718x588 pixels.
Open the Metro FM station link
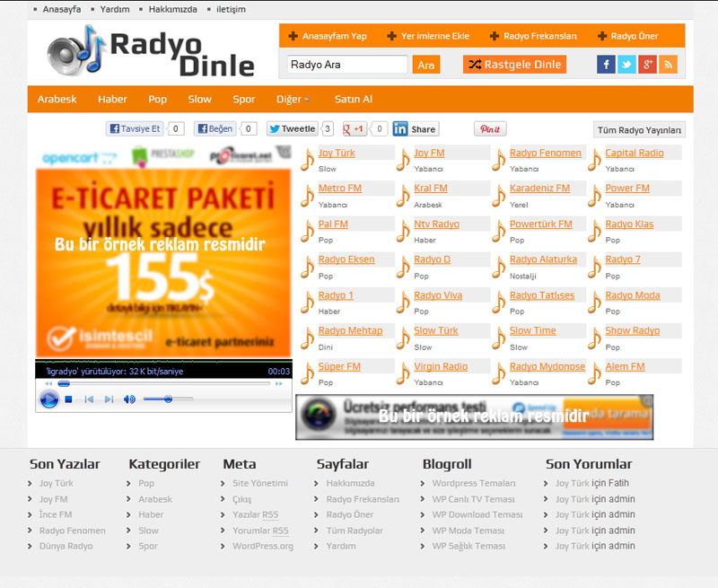point(340,189)
